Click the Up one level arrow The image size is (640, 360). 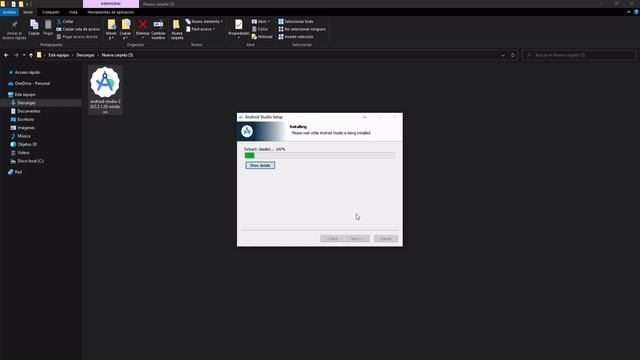(31, 55)
